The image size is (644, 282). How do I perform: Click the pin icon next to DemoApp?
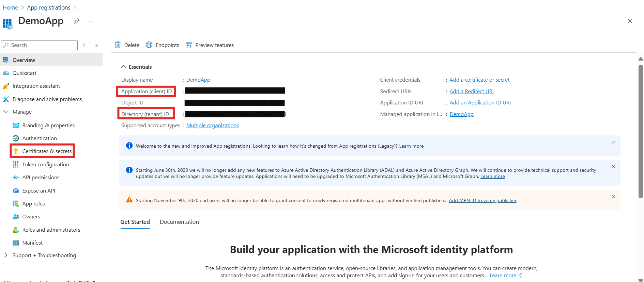pyautogui.click(x=76, y=21)
